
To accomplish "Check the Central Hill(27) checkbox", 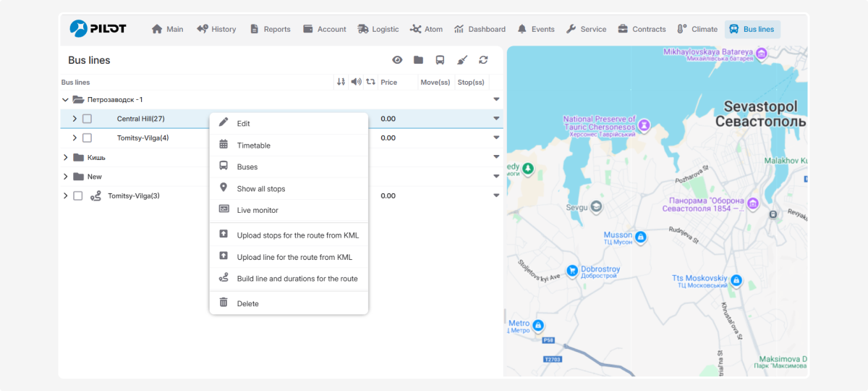I will click(87, 119).
